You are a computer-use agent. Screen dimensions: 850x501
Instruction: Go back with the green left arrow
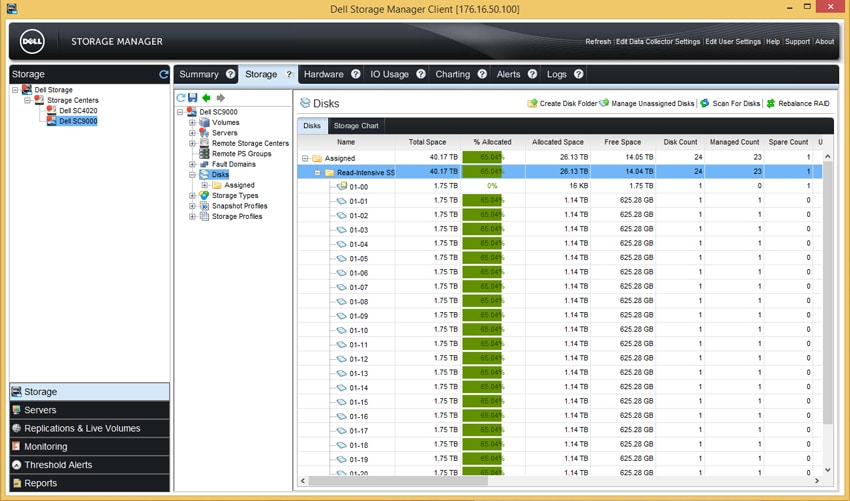click(x=206, y=98)
